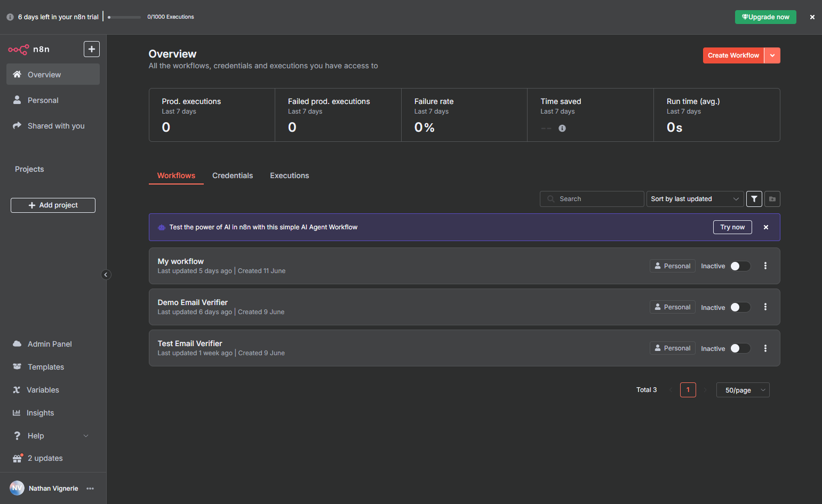Image resolution: width=822 pixels, height=504 pixels.
Task: Dismiss the AI Agent Workflow banner
Action: click(x=766, y=227)
